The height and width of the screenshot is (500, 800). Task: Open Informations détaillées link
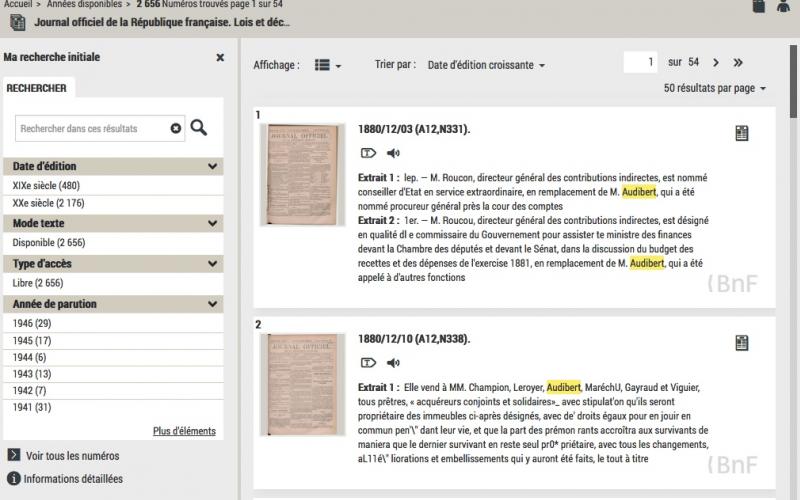73,479
